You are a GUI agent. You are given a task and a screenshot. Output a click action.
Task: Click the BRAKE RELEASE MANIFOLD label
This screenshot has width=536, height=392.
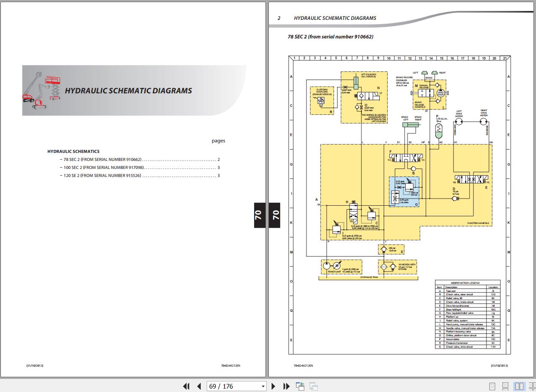point(420,105)
